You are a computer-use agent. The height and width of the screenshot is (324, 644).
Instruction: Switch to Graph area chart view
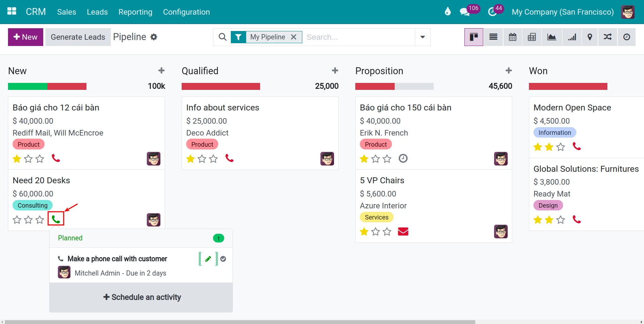point(552,37)
